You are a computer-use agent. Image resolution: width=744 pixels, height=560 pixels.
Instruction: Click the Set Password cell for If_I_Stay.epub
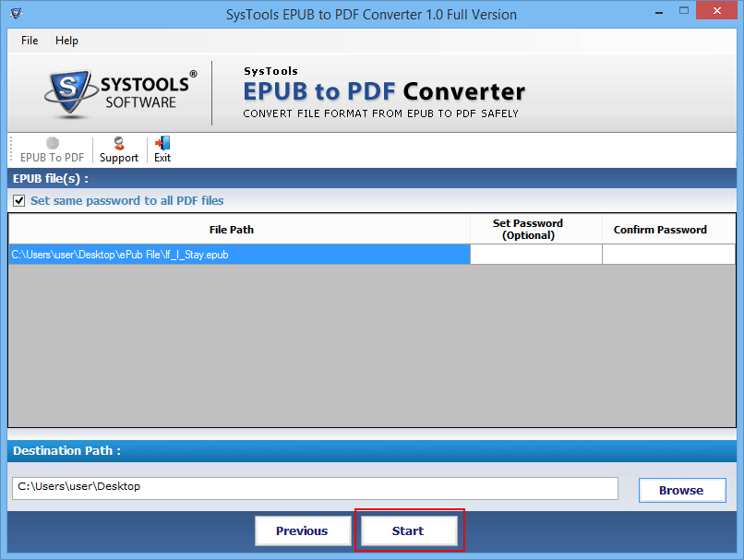coord(536,255)
